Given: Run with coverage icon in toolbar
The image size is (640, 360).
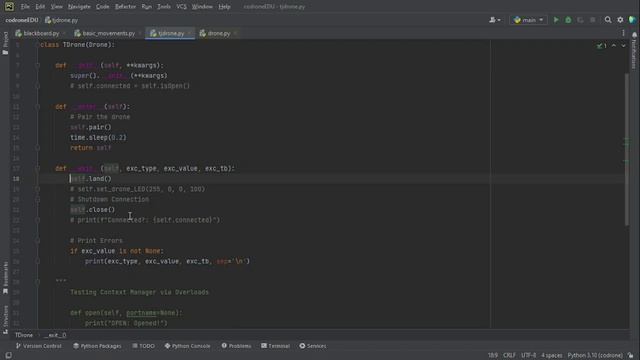Looking at the screenshot, I should pyautogui.click(x=580, y=20).
